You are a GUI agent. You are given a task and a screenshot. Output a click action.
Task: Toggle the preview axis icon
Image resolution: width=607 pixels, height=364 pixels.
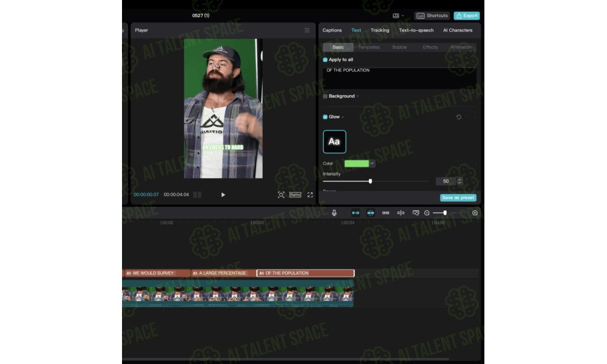401,213
